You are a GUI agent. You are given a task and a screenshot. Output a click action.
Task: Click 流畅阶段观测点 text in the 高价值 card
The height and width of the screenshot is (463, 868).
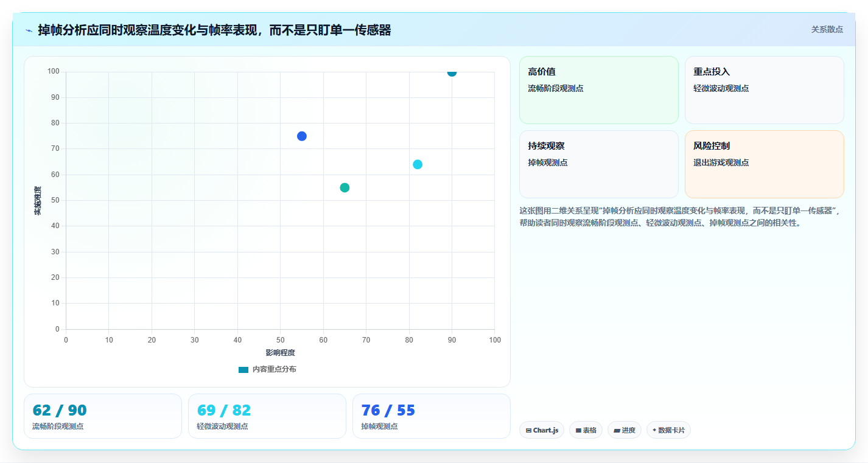pos(556,88)
